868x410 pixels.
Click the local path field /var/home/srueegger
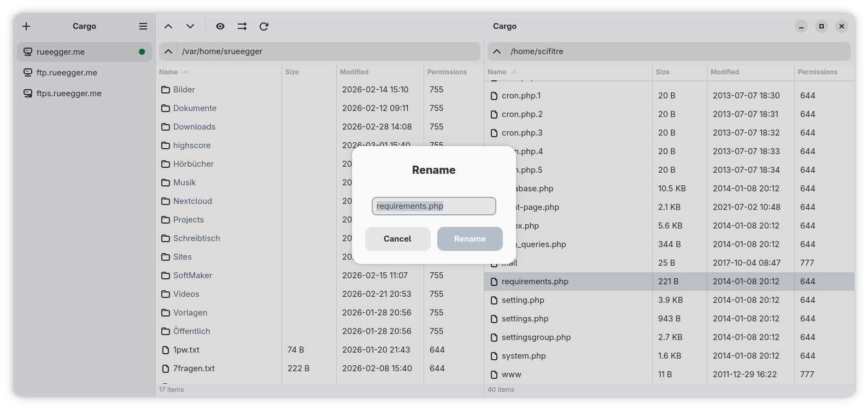[328, 51]
